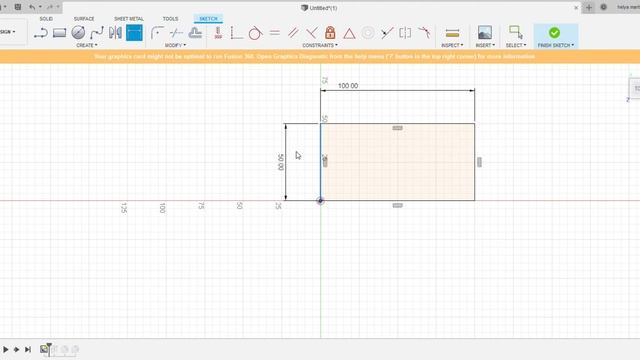Screen dimensions: 640x360
Task: Expand the MODIFY dropdown menu
Action: [175, 45]
